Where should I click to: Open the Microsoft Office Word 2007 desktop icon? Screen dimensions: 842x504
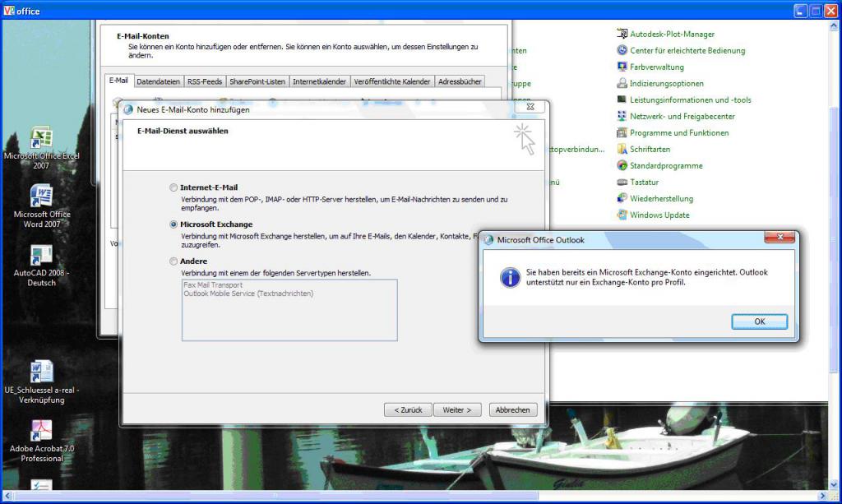(x=41, y=196)
